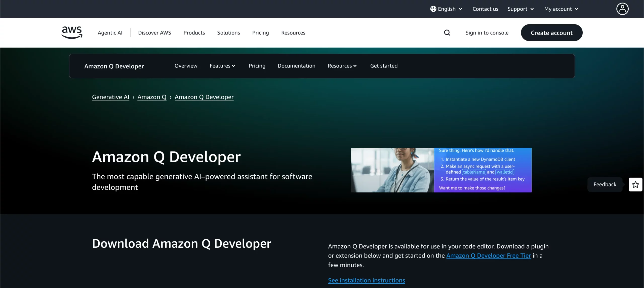Open the search magnifier icon
Screen dimensions: 644x288
[x=447, y=33]
